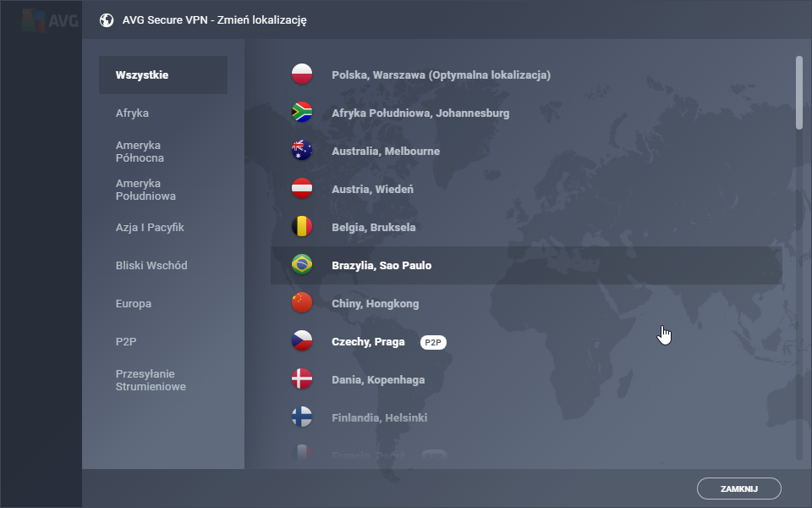Viewport: 812px width, 508px height.
Task: Click the Australia flag icon
Action: (x=302, y=152)
